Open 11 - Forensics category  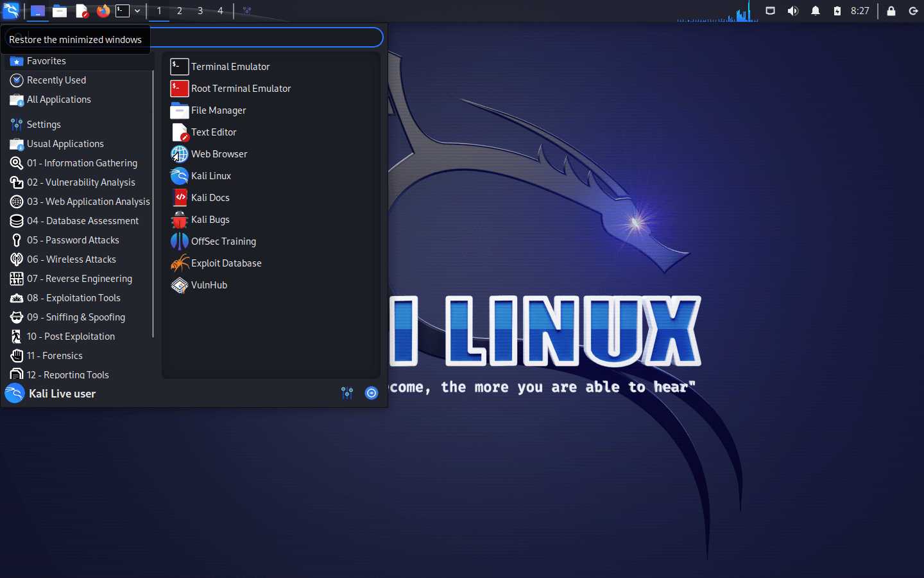tap(79, 356)
